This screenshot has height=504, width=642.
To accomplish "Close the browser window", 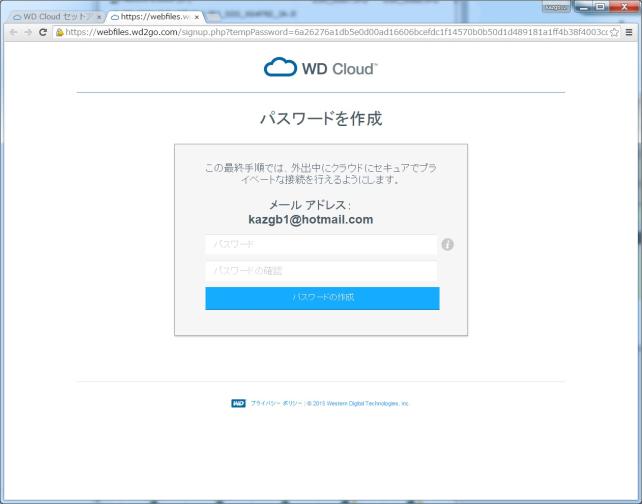I will [624, 7].
